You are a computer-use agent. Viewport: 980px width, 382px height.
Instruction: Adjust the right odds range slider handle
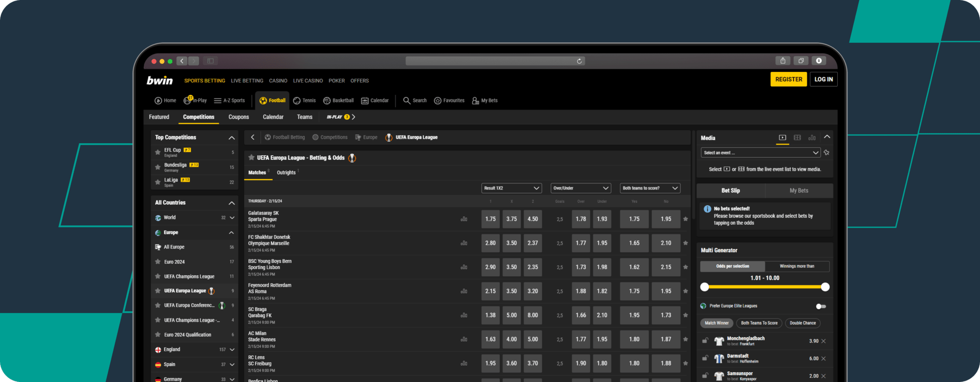click(x=825, y=287)
